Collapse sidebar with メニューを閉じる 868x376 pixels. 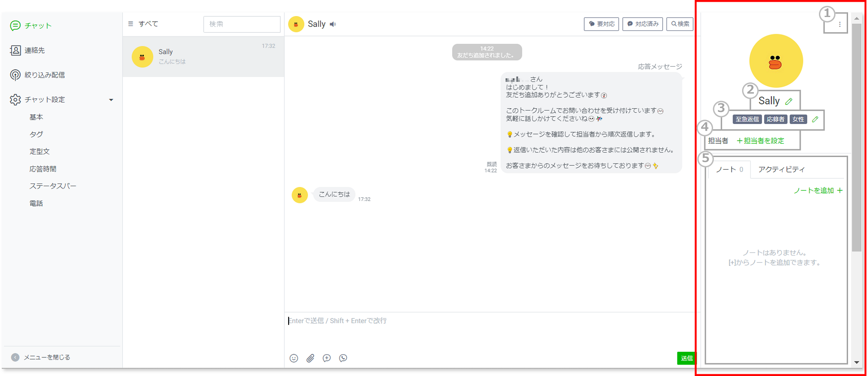pos(41,357)
